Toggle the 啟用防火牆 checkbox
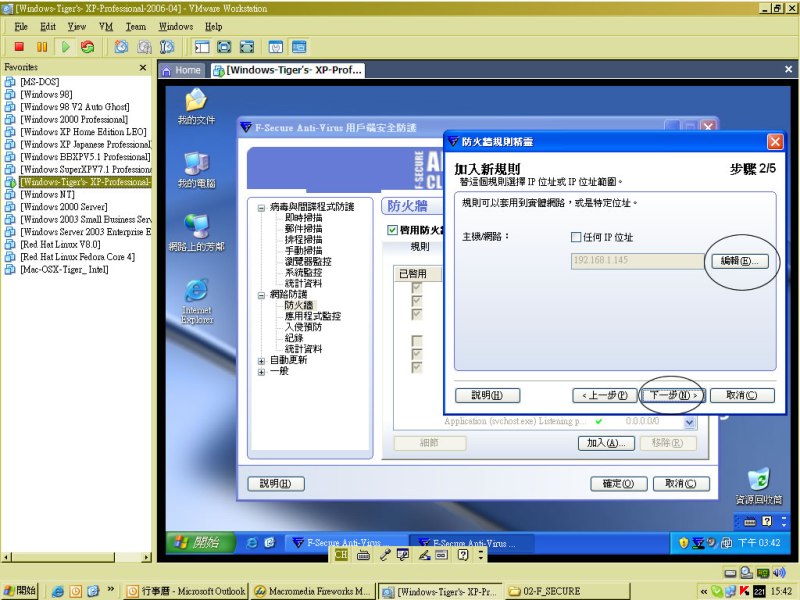Viewport: 800px width, 600px height. point(392,230)
